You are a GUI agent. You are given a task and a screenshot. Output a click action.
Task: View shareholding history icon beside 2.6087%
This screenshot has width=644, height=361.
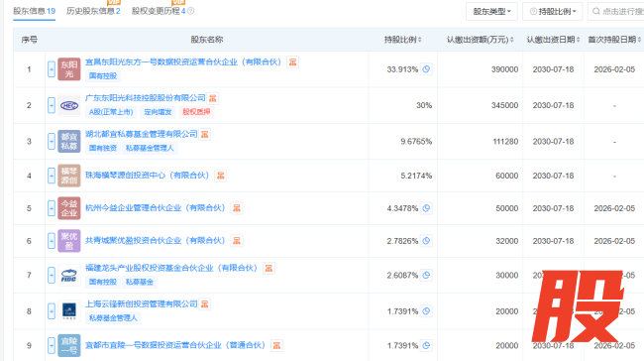426,275
